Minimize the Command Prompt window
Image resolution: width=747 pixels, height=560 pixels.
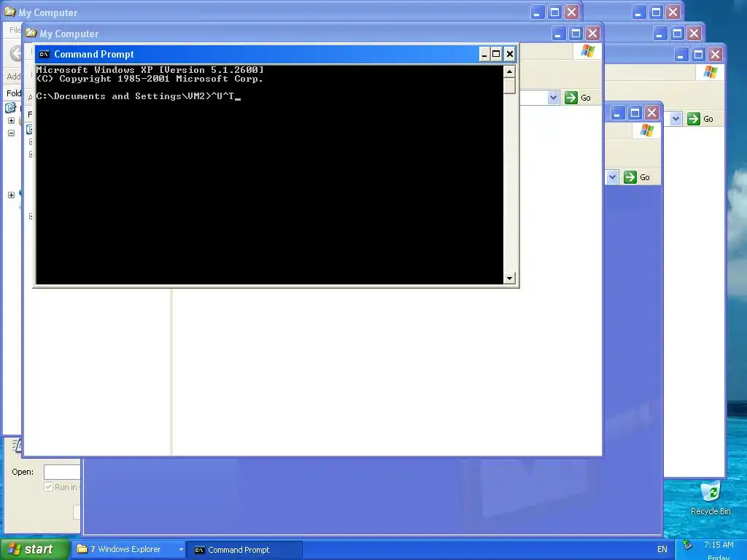pyautogui.click(x=484, y=54)
